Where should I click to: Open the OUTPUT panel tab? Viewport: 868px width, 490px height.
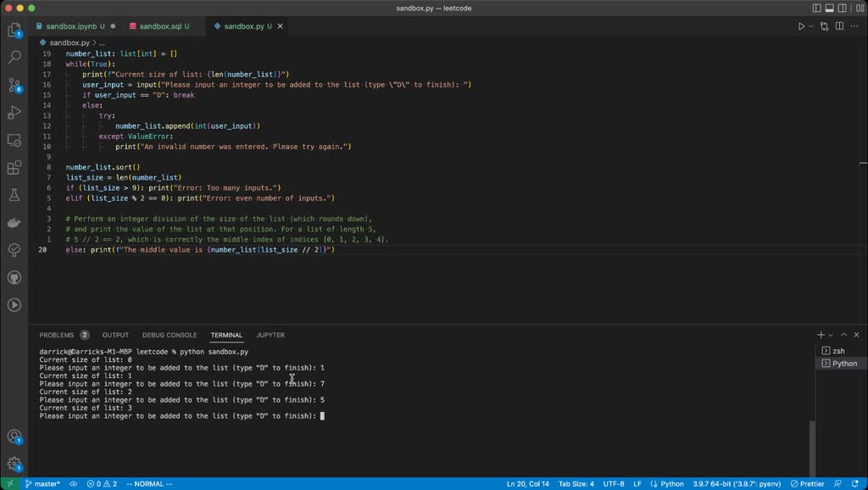point(115,335)
